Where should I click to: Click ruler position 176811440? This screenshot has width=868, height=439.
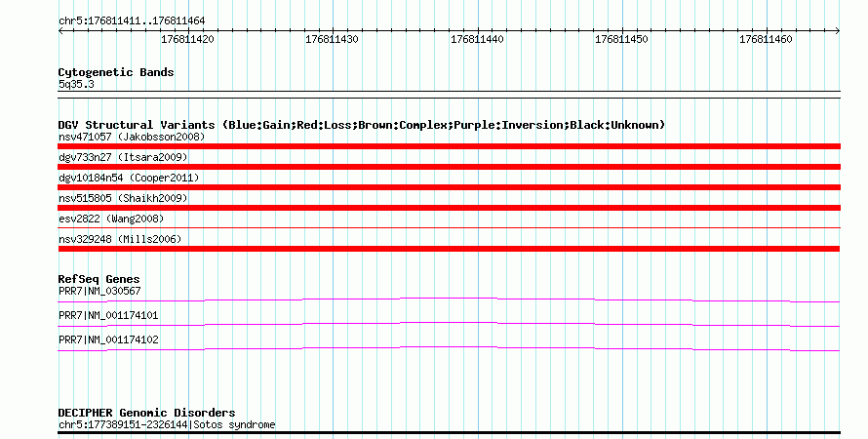point(477,39)
